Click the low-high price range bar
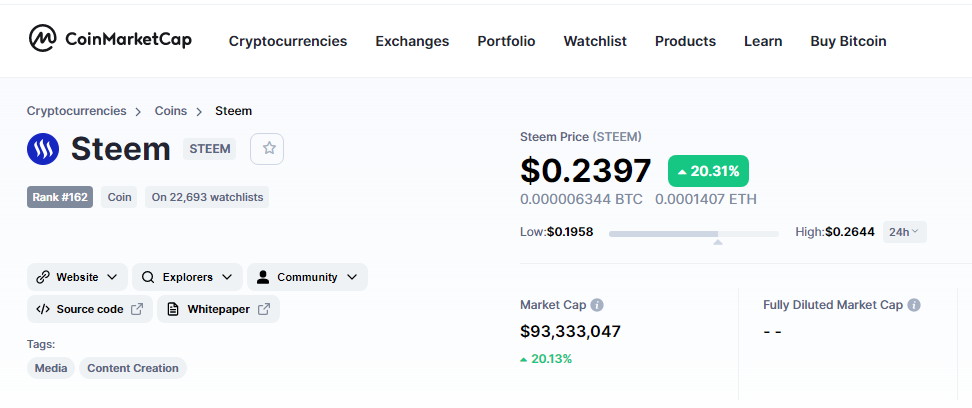Viewport: 972px width, 408px height. (694, 234)
